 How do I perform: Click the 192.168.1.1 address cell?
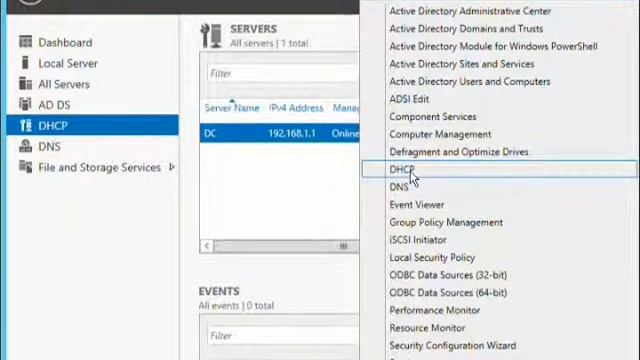292,133
